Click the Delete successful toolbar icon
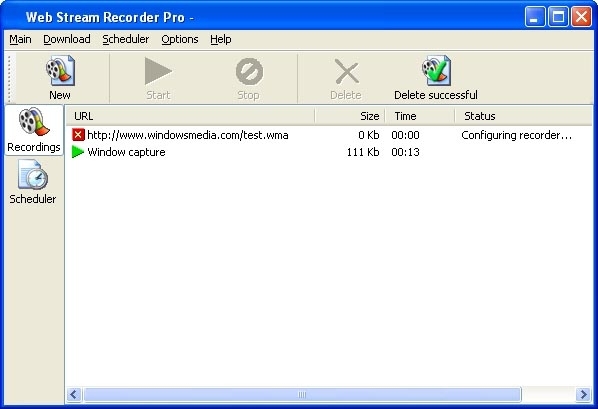This screenshot has width=598, height=409. tap(436, 71)
